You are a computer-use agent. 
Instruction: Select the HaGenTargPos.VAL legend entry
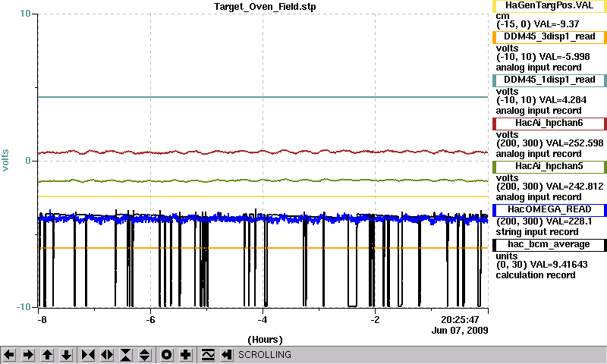click(x=549, y=6)
